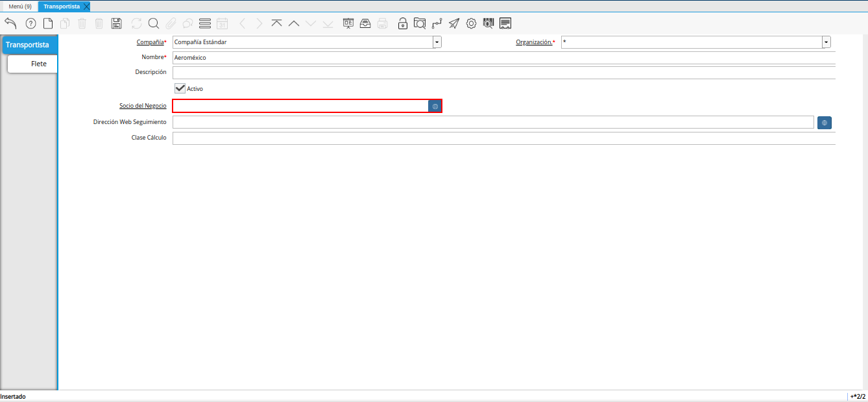Select the Transportista window tab
The width and height of the screenshot is (868, 402).
62,6
